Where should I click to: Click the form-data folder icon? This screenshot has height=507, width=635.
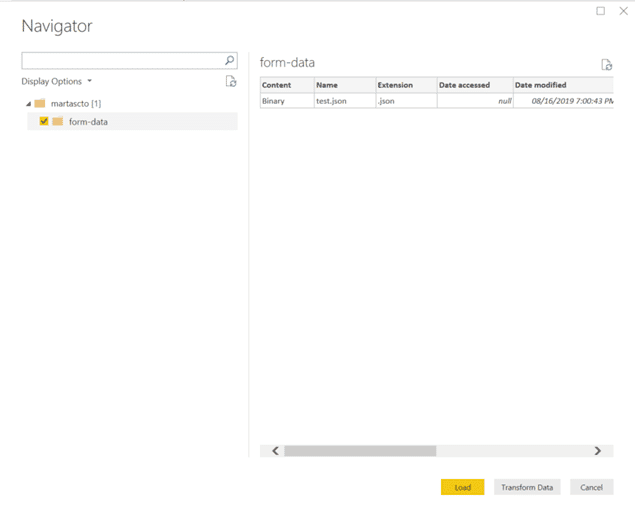58,121
